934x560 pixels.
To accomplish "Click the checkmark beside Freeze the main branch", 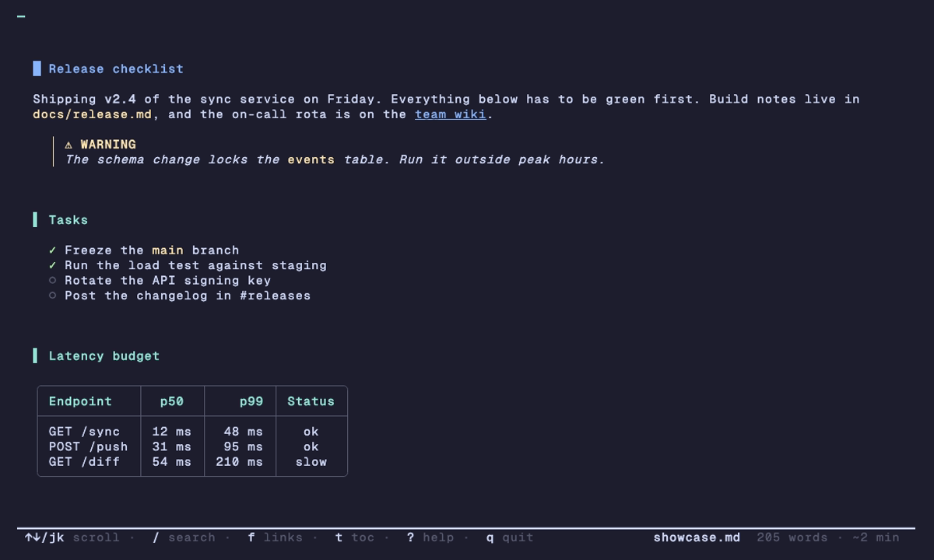I will point(52,250).
